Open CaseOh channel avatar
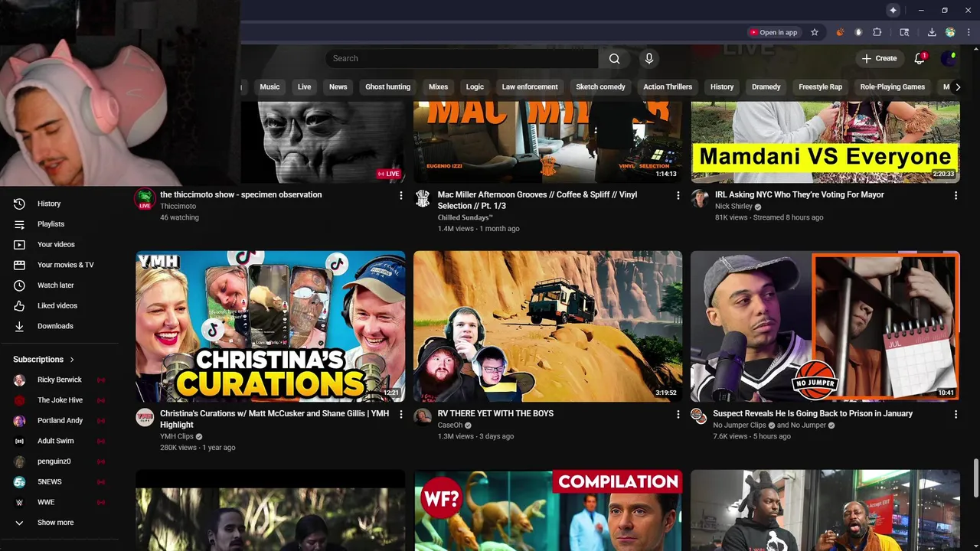Screen dimensions: 980x551 (x=423, y=417)
